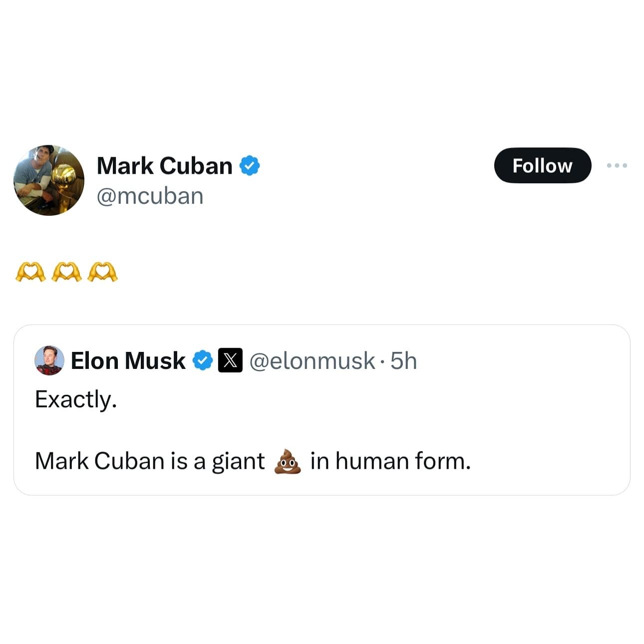The width and height of the screenshot is (644, 644).
Task: Click Mark Cuban's blue verified badge
Action: (250, 166)
